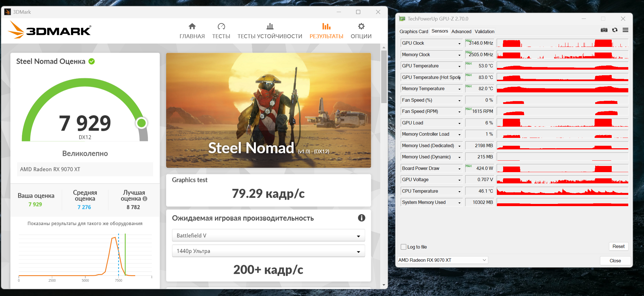Image resolution: width=644 pixels, height=296 pixels.
Task: Open the Advanced tab in GPU-Z
Action: point(461,31)
